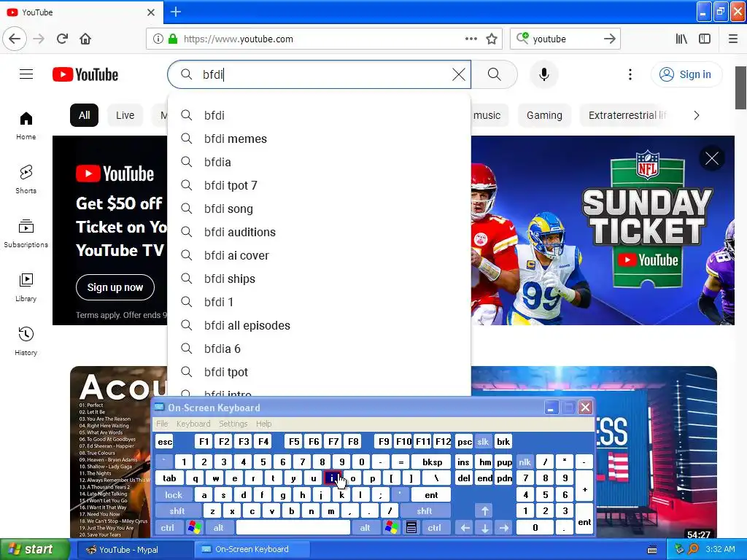Viewport: 747px width, 560px height.
Task: Open History in the sidebar
Action: tap(26, 341)
